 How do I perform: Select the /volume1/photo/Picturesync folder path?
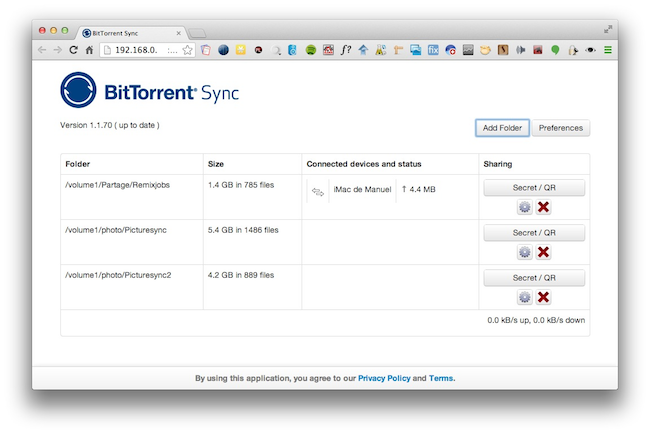point(116,230)
